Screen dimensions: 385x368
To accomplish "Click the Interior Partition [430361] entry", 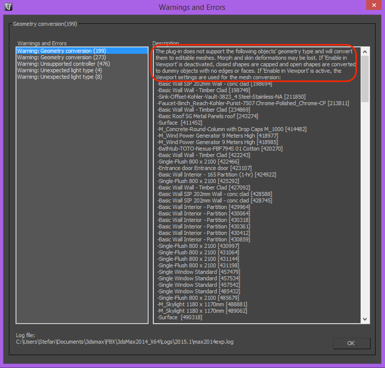I will coord(204,227).
